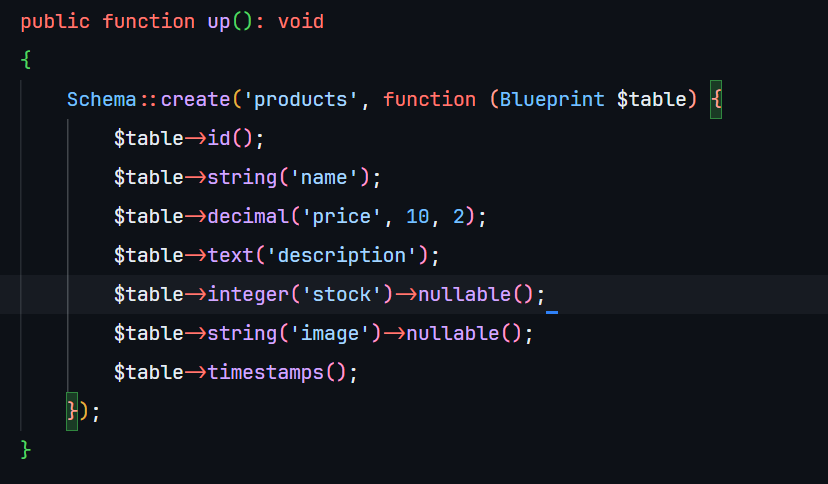This screenshot has height=484, width=828.
Task: Click the highlighted closing curly brace
Action: coord(72,411)
